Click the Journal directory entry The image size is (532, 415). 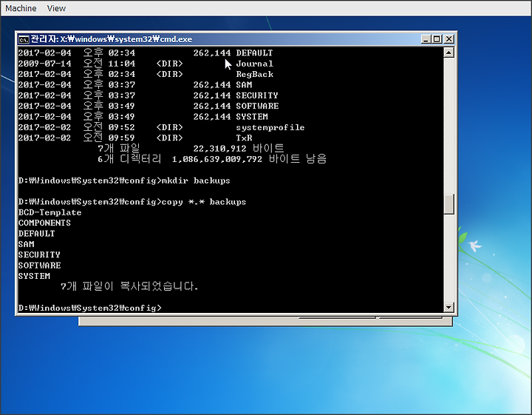click(x=146, y=64)
